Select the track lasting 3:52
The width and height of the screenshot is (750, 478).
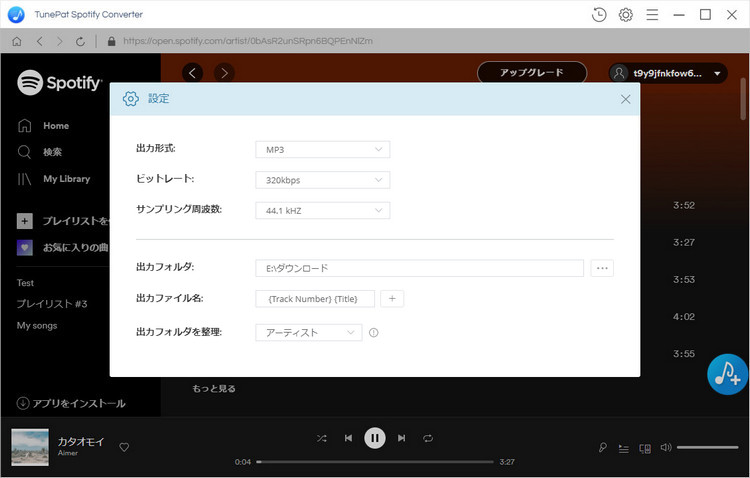point(684,205)
